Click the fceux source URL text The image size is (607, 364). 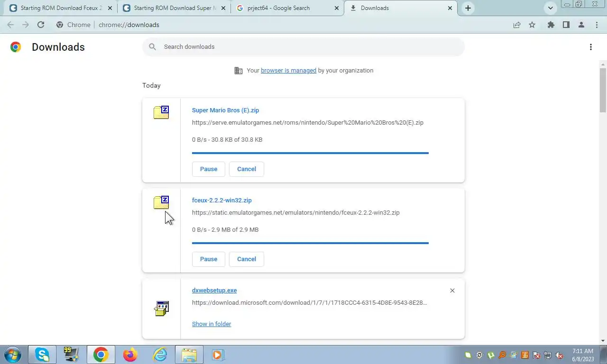[296, 213]
